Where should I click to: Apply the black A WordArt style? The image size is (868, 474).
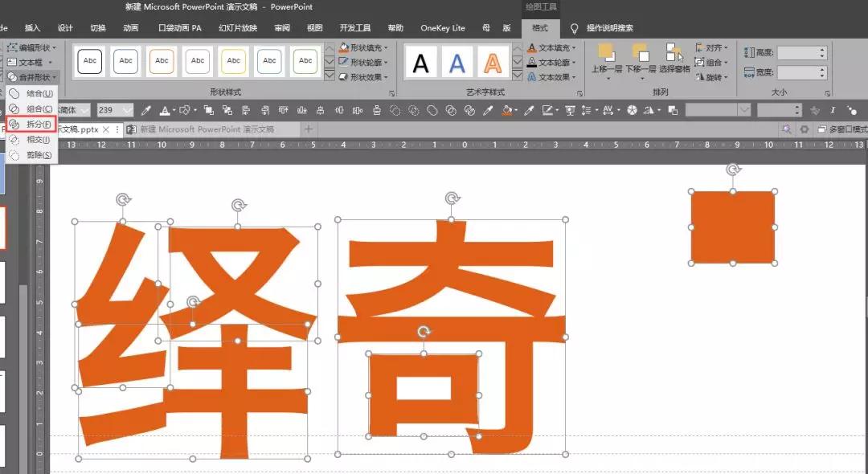point(420,63)
